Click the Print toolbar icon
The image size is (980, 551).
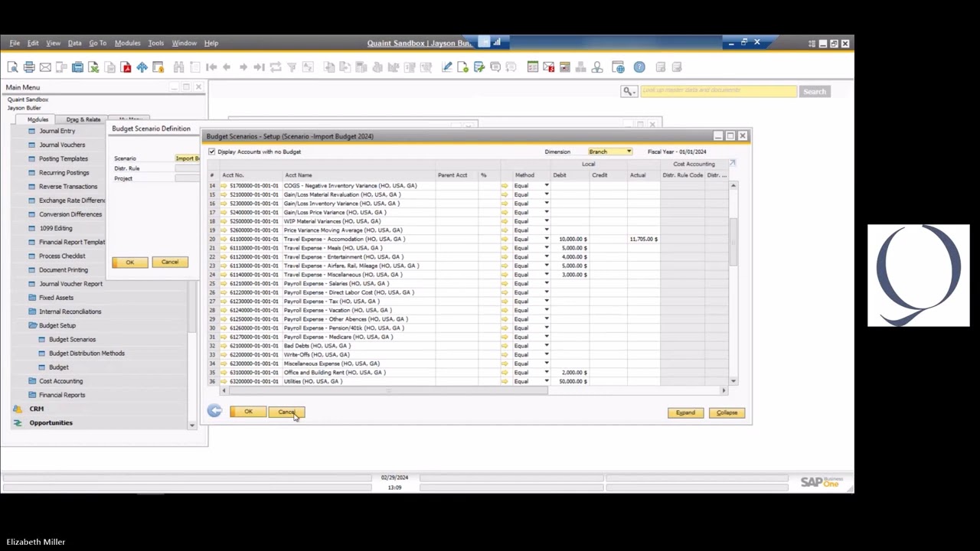pos(29,67)
